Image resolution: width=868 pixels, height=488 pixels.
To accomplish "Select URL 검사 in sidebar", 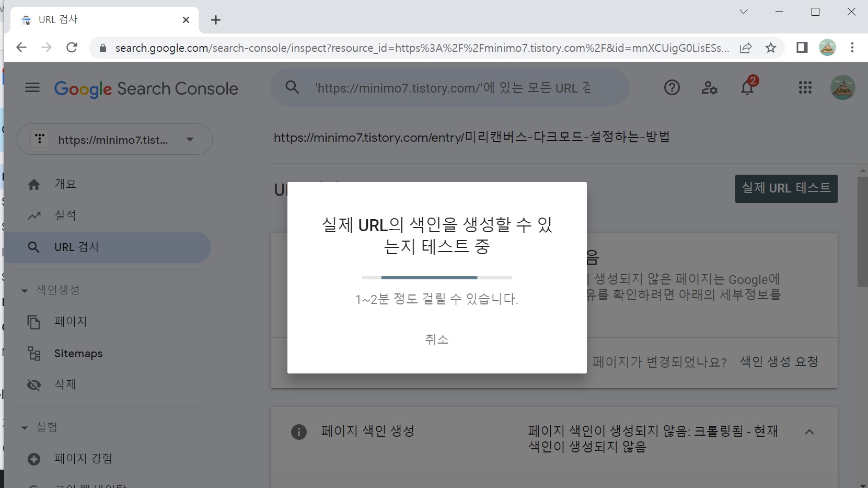I will [107, 247].
